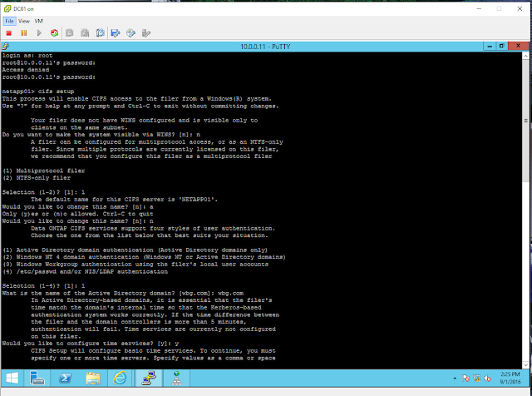
Task: Click the network tool icon on taskbar
Action: (177, 378)
